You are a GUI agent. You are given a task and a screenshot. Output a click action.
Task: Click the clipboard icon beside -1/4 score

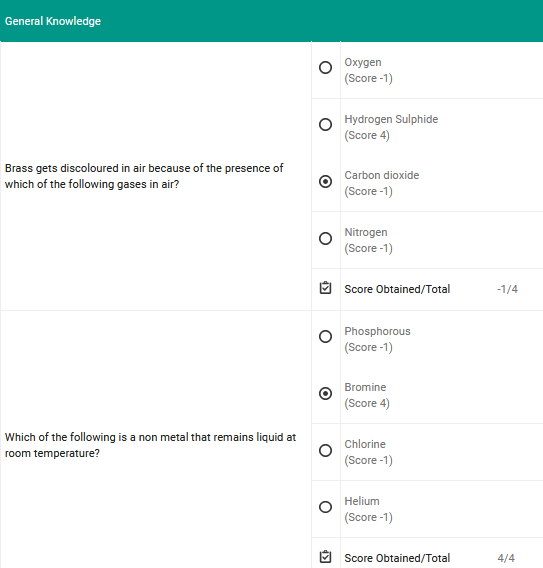325,288
